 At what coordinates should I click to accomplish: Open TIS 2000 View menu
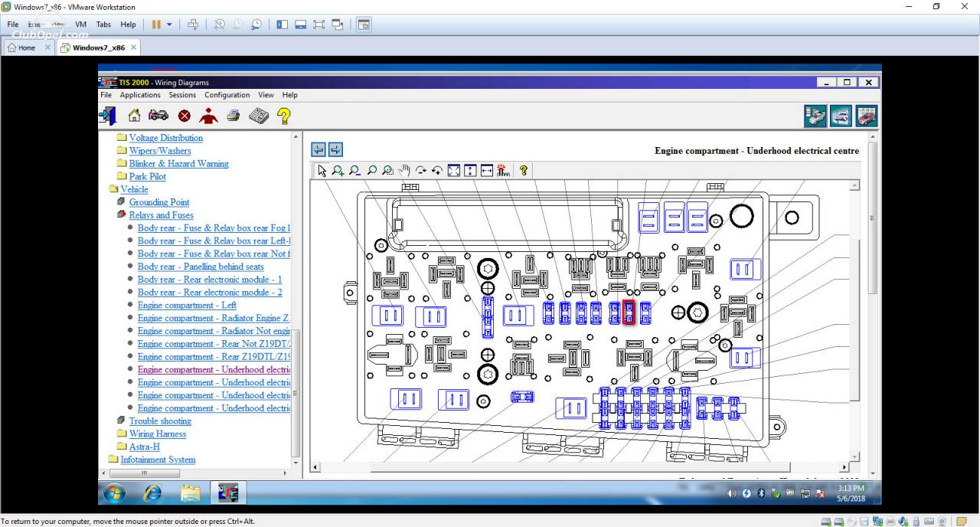[x=266, y=95]
